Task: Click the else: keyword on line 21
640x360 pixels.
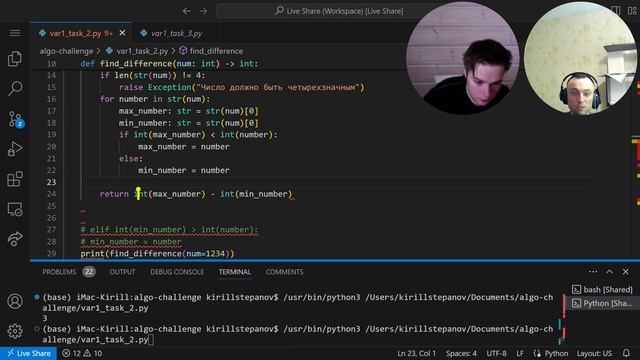Action: 131,158
